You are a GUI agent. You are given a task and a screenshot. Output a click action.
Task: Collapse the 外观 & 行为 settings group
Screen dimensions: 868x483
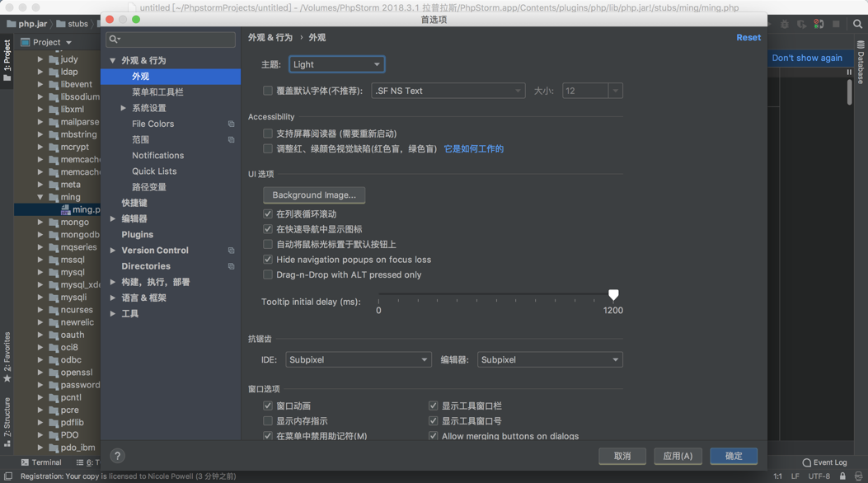click(x=113, y=60)
